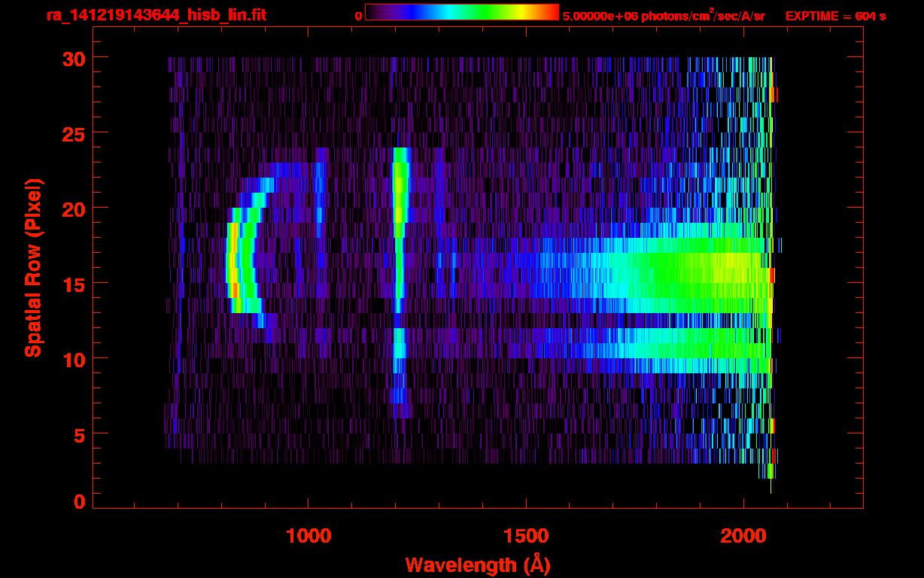The width and height of the screenshot is (924, 578).
Task: Click the filename ra_141219143644_hisb_lin.fit
Action: tap(156, 15)
